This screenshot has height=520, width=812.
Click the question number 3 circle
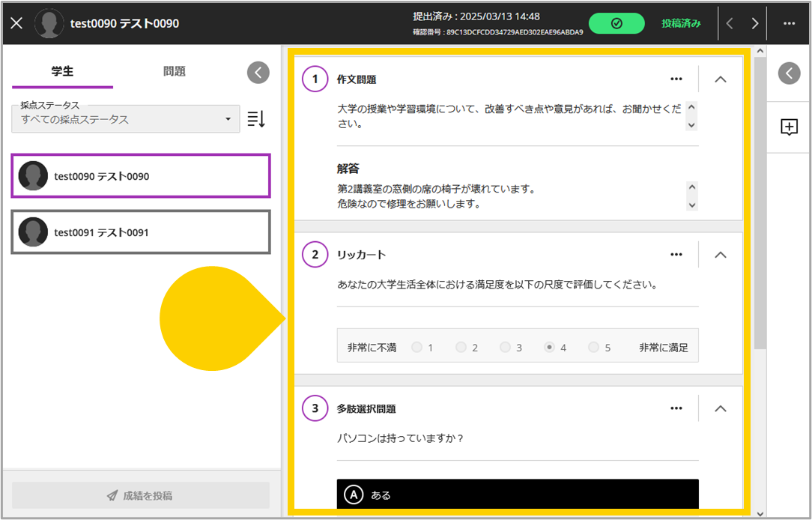coord(315,408)
